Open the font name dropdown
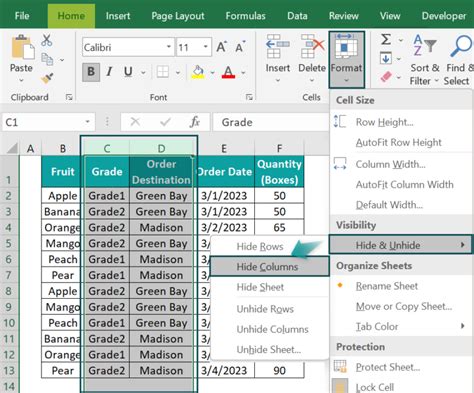474x393 pixels. (x=168, y=47)
